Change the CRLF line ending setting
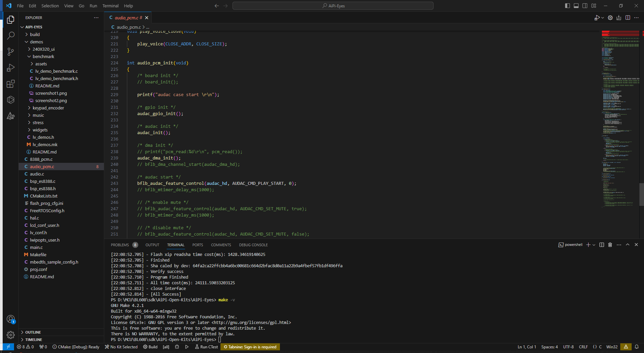644x353 pixels. [x=583, y=347]
